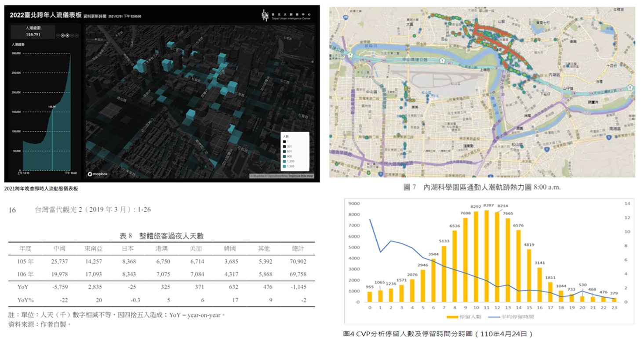Click the table cell 17,093
This screenshot has height=339, width=644.
tap(93, 274)
